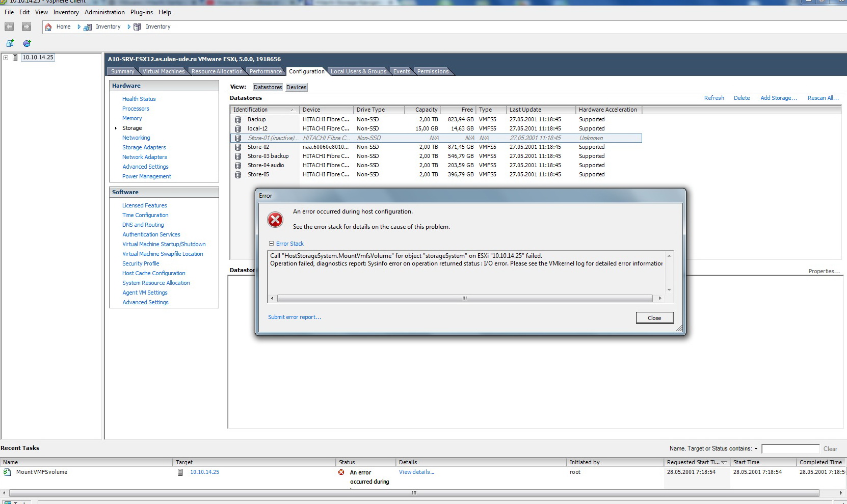847x504 pixels.
Task: Sort tasks by Requested Start Time header
Action: [697, 462]
